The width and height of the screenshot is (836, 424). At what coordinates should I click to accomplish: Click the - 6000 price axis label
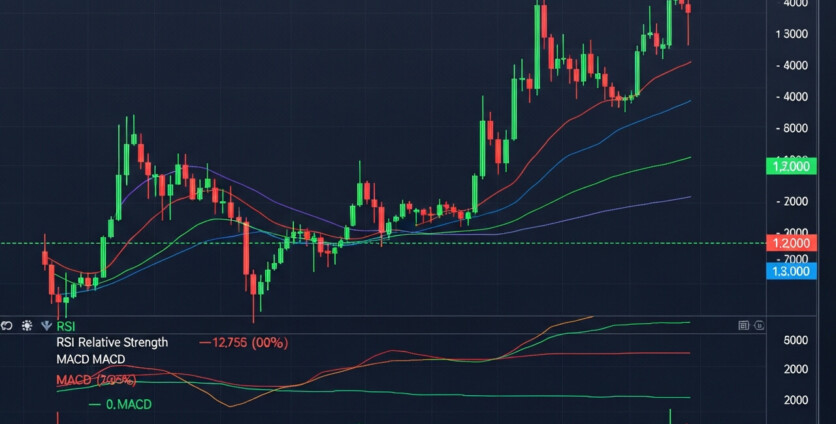click(x=792, y=129)
